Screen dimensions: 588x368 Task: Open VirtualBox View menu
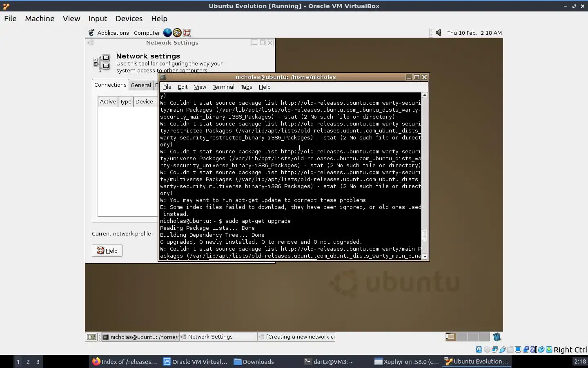point(71,18)
